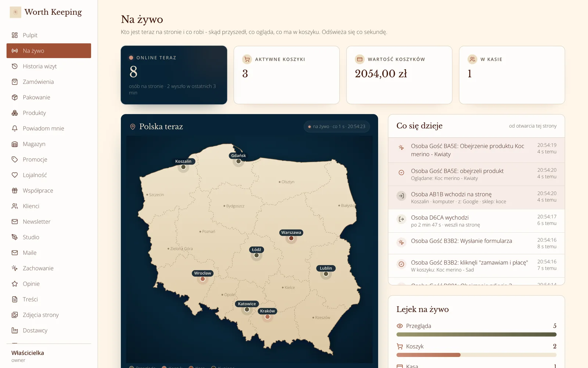This screenshot has height=368, width=588.
Task: Click the Współprace gift icon
Action: [x=15, y=191]
